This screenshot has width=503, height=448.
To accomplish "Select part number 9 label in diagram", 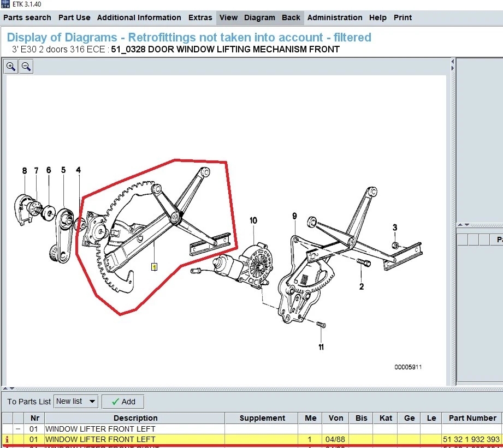I will [x=294, y=216].
